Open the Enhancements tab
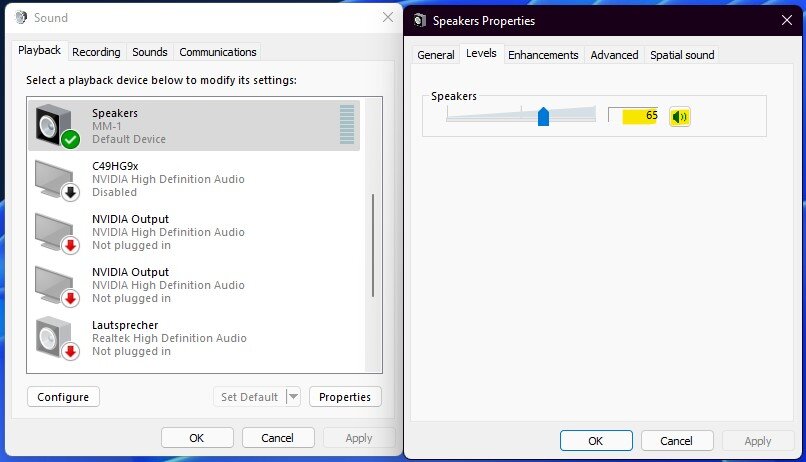Screen dimensions: 806x462 543,55
